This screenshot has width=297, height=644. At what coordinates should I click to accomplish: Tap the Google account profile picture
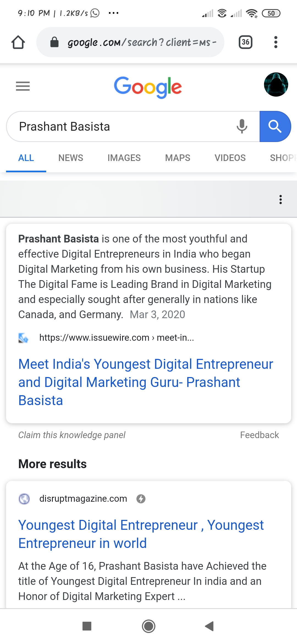click(276, 84)
